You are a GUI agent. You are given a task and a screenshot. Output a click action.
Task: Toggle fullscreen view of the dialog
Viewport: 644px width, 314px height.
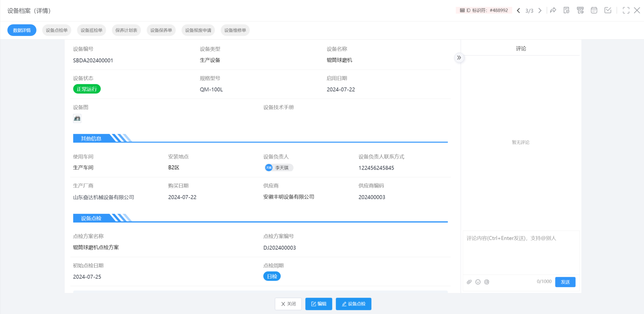click(626, 11)
